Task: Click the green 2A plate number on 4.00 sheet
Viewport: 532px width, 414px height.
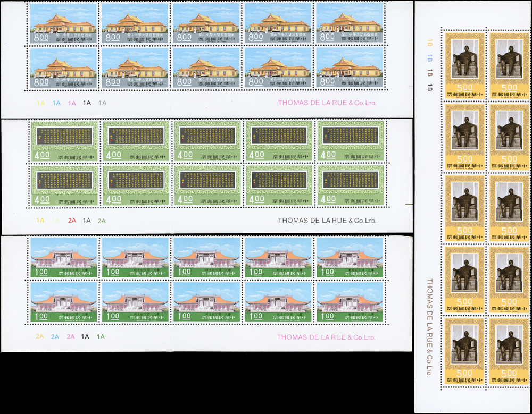Action: [x=102, y=221]
